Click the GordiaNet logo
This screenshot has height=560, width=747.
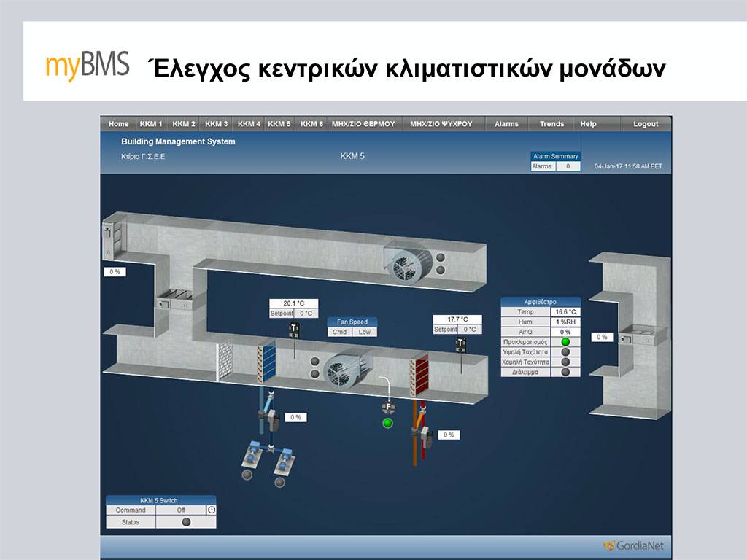click(632, 546)
